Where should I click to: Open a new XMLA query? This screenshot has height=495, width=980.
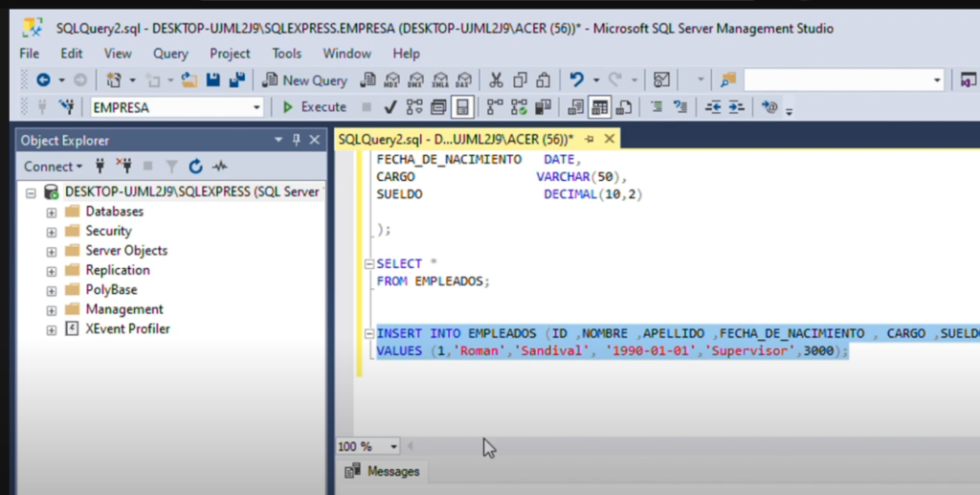[440, 80]
